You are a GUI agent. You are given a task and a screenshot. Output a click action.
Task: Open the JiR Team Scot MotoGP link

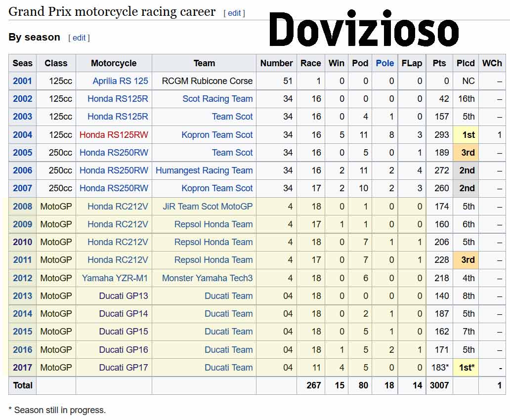coord(208,207)
